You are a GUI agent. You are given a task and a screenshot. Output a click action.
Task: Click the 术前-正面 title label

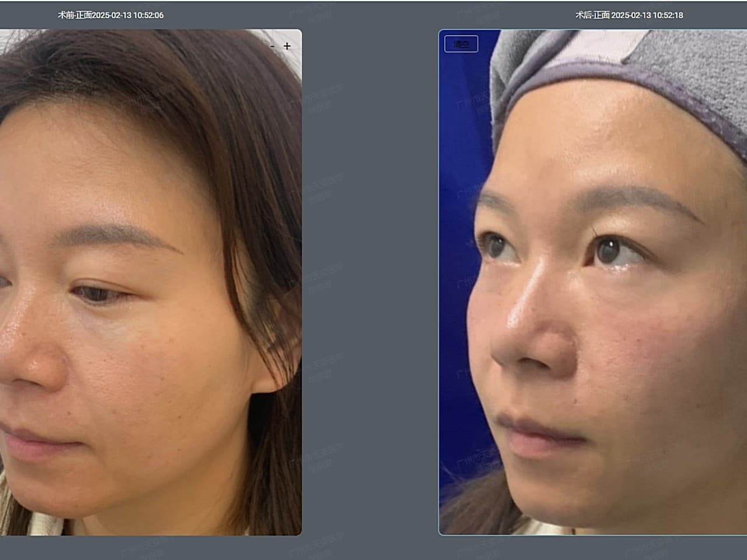pos(74,15)
